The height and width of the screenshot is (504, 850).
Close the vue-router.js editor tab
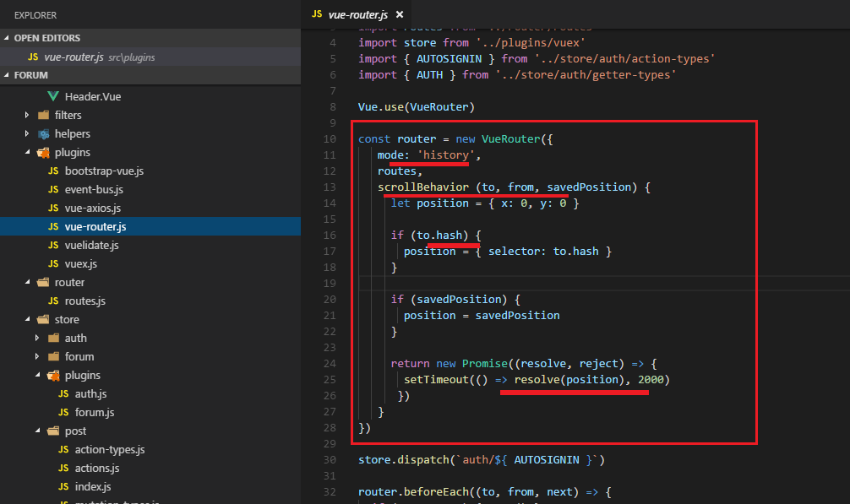400,14
